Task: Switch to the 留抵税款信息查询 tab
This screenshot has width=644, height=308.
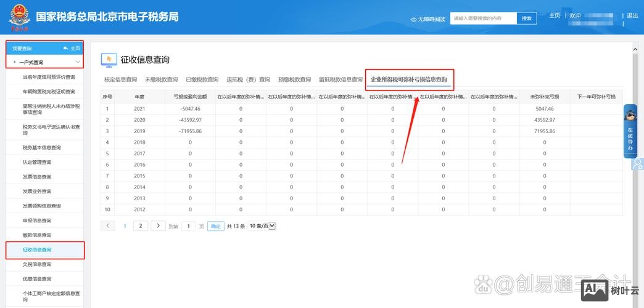Action: pyautogui.click(x=341, y=79)
